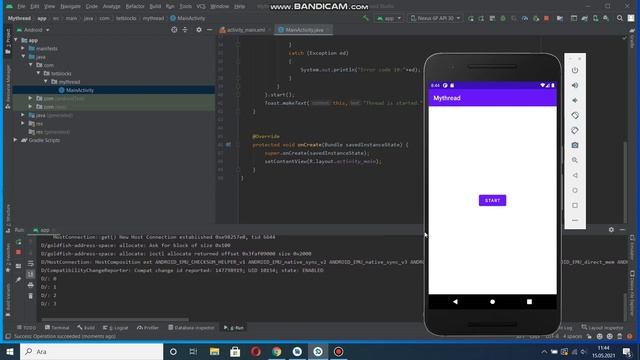Image resolution: width=640 pixels, height=360 pixels.
Task: Tap emulator sidebar Home circle
Action: [x=575, y=191]
